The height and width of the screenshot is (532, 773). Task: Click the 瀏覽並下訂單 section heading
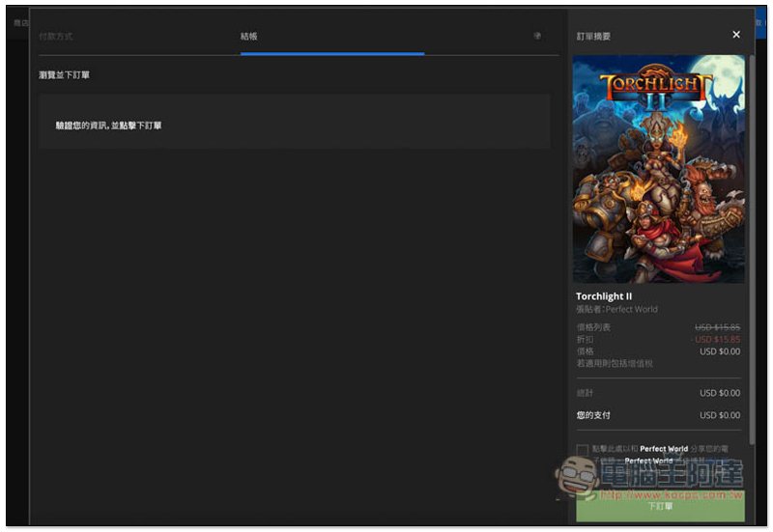point(64,75)
